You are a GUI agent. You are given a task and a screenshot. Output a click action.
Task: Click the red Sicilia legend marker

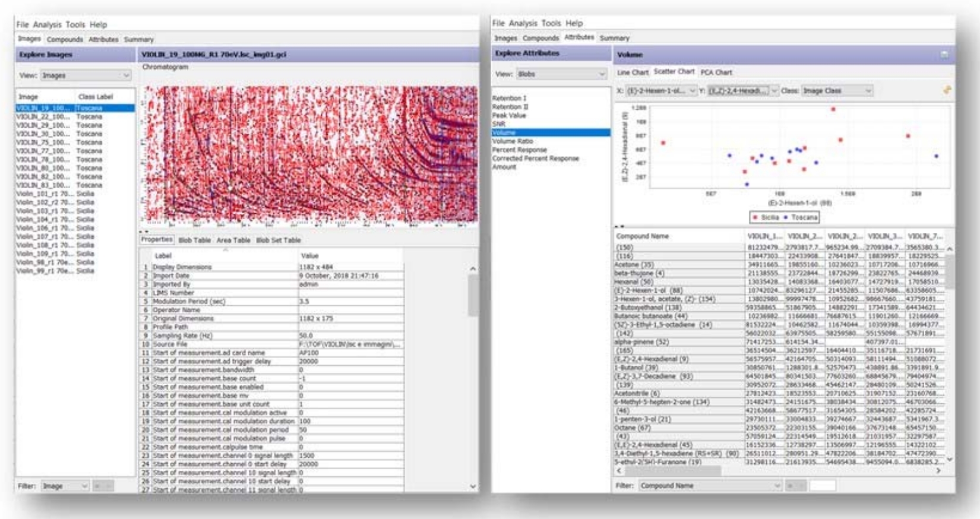pos(755,217)
